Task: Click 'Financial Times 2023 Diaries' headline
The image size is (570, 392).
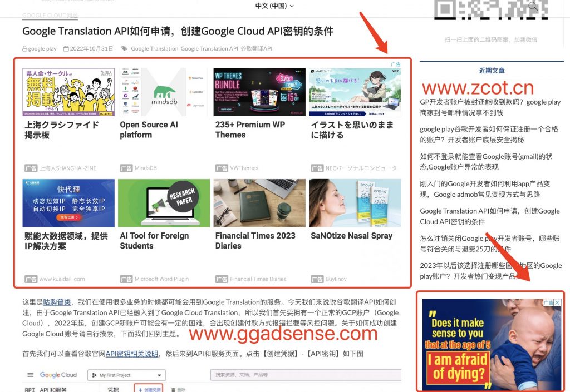Action: point(255,241)
